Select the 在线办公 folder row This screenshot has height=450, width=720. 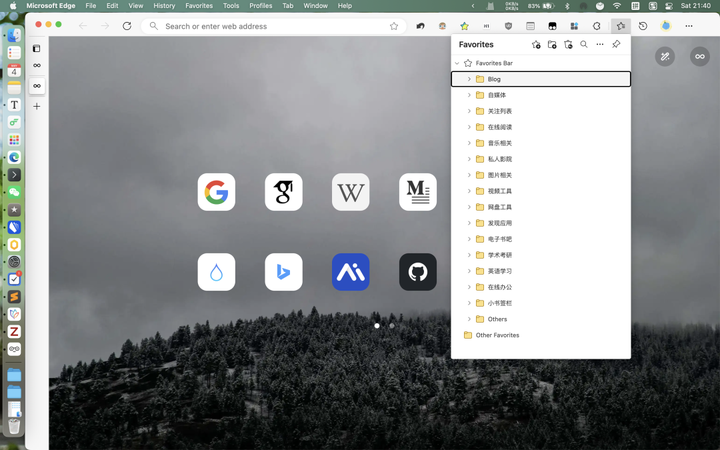click(540, 287)
